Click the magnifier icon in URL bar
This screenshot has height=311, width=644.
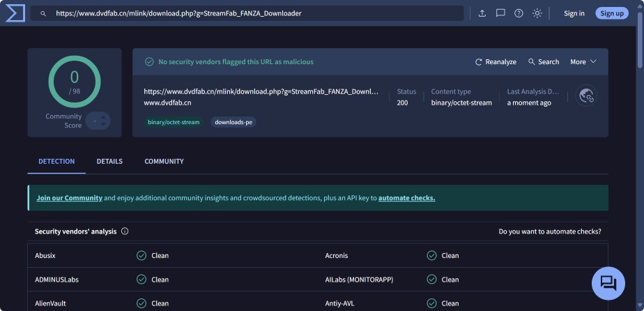point(43,13)
